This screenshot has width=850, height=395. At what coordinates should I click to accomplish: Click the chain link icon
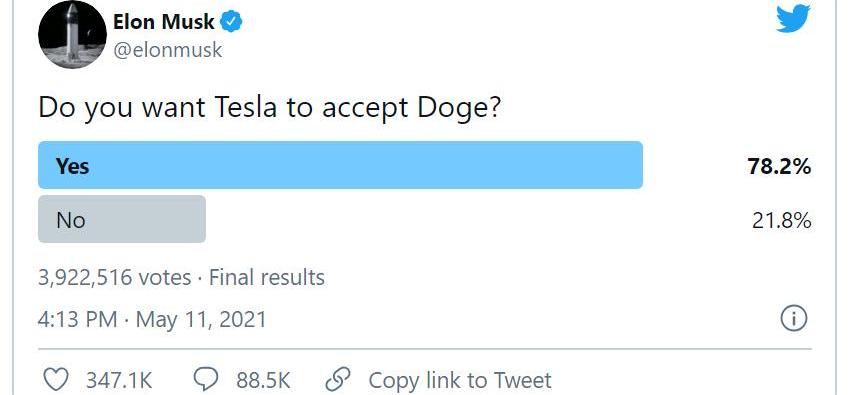tap(338, 380)
